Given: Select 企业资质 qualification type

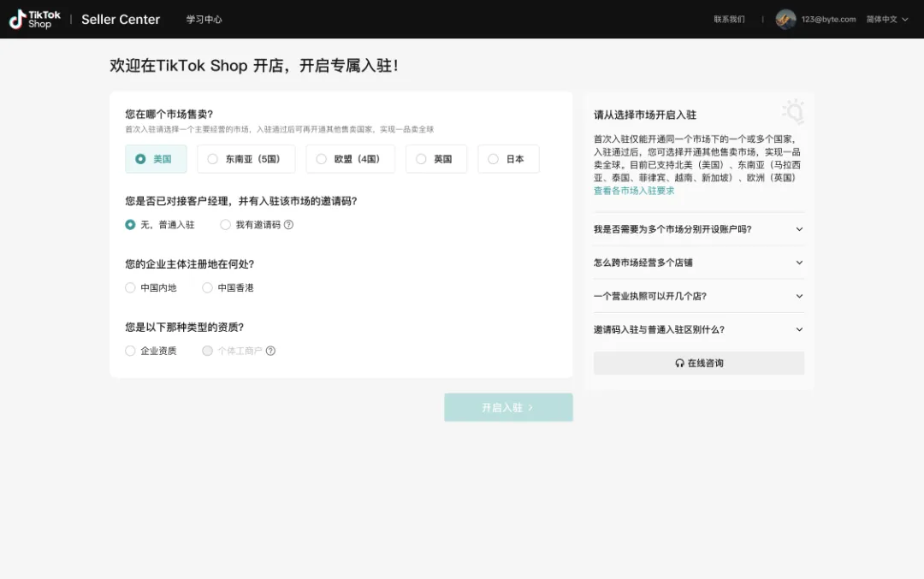Looking at the screenshot, I should [151, 351].
